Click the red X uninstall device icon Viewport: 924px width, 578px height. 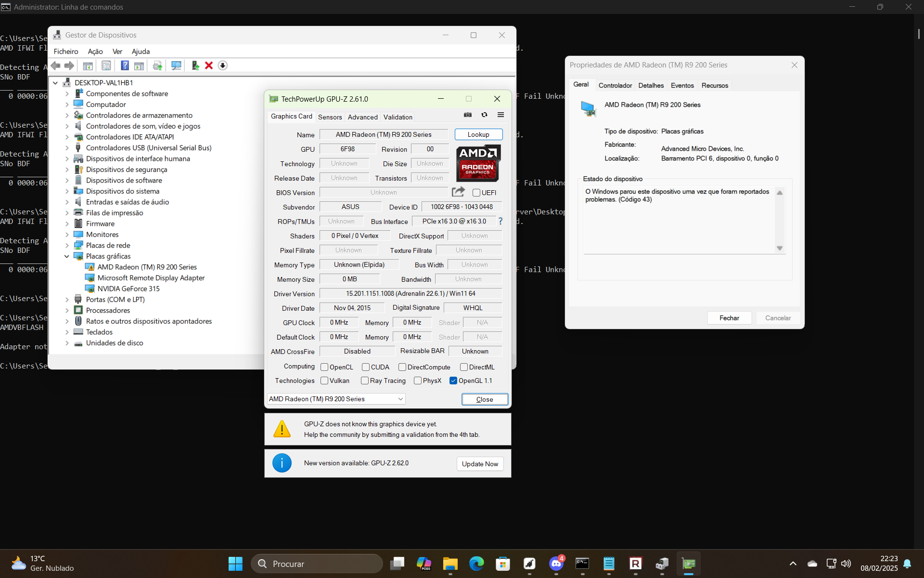[x=209, y=66]
